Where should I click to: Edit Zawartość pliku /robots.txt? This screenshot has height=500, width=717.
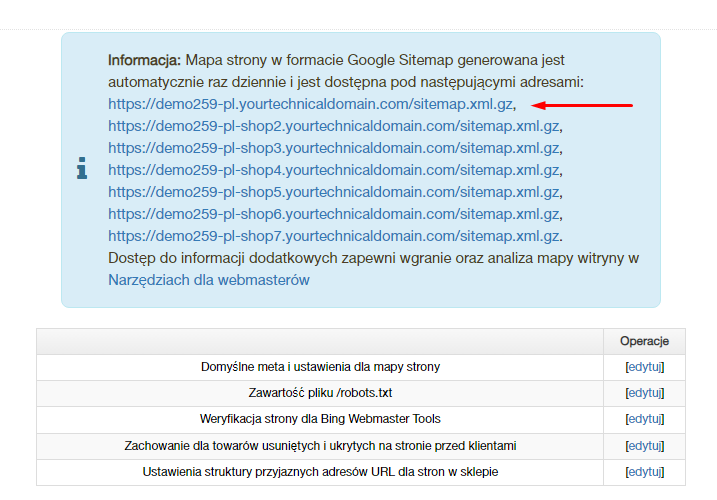coord(645,393)
